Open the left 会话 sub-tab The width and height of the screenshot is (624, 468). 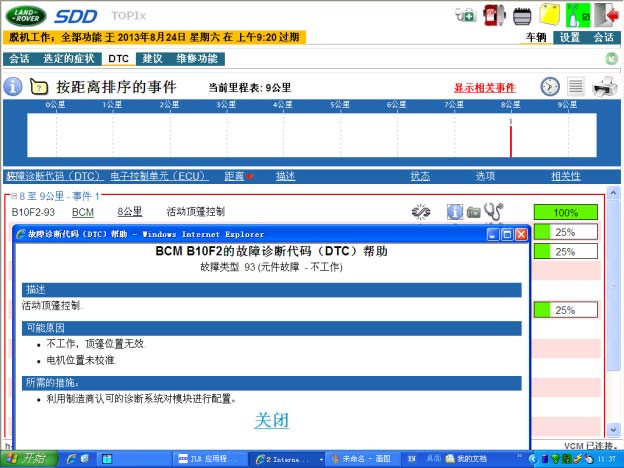pos(19,59)
